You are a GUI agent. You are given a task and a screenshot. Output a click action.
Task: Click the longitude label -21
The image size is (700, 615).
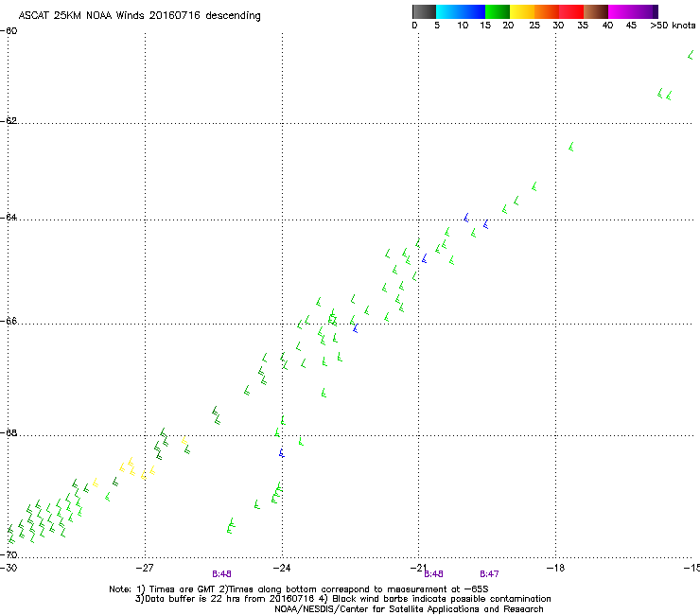tap(418, 568)
